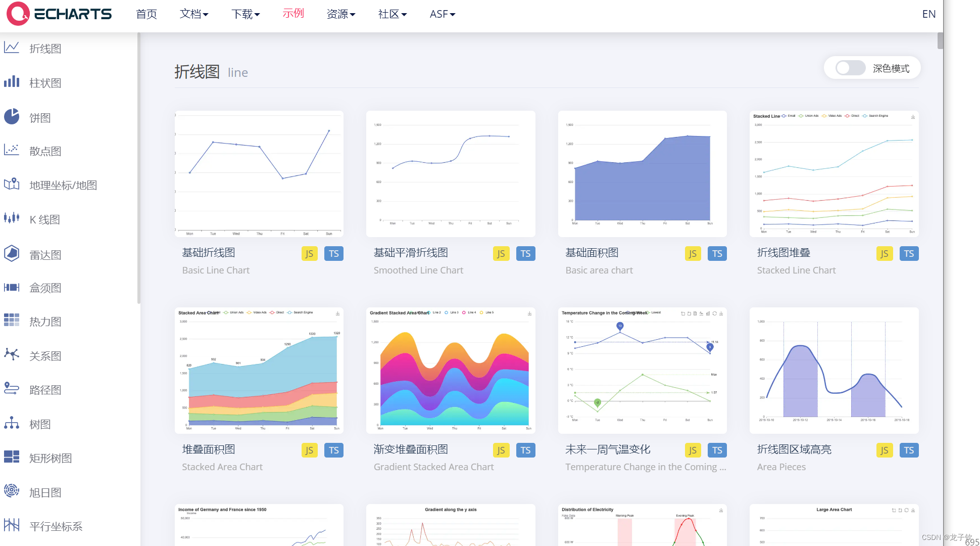Expand the 文档 dropdown menu
The image size is (980, 546).
pyautogui.click(x=193, y=14)
